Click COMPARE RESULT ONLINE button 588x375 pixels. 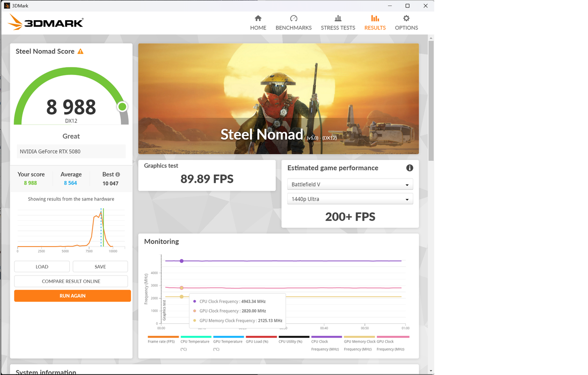[71, 281]
